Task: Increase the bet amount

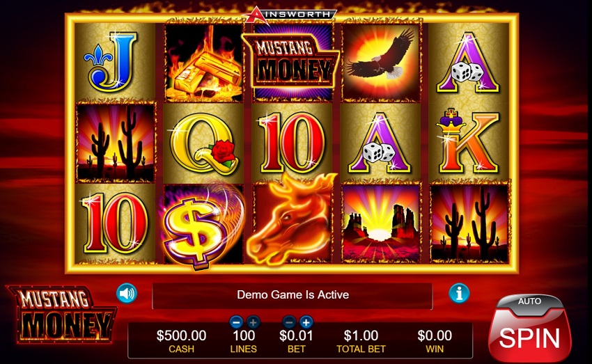Action: coord(306,322)
